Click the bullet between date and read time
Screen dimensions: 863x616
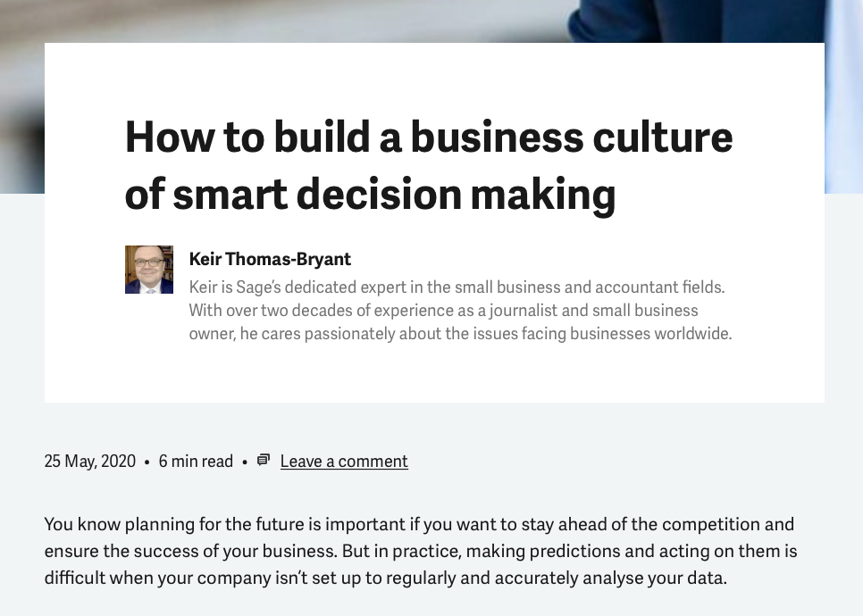[147, 462]
